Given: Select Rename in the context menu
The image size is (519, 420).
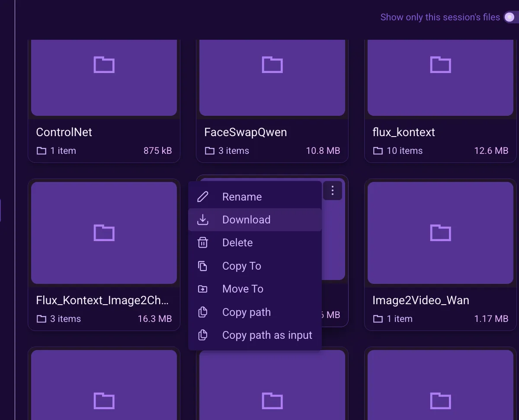Looking at the screenshot, I should 255,197.
